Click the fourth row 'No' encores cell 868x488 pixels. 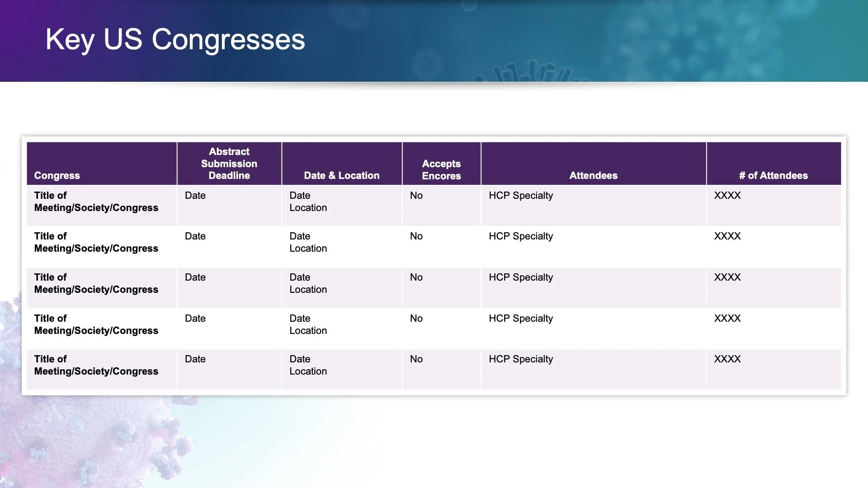[x=416, y=319]
